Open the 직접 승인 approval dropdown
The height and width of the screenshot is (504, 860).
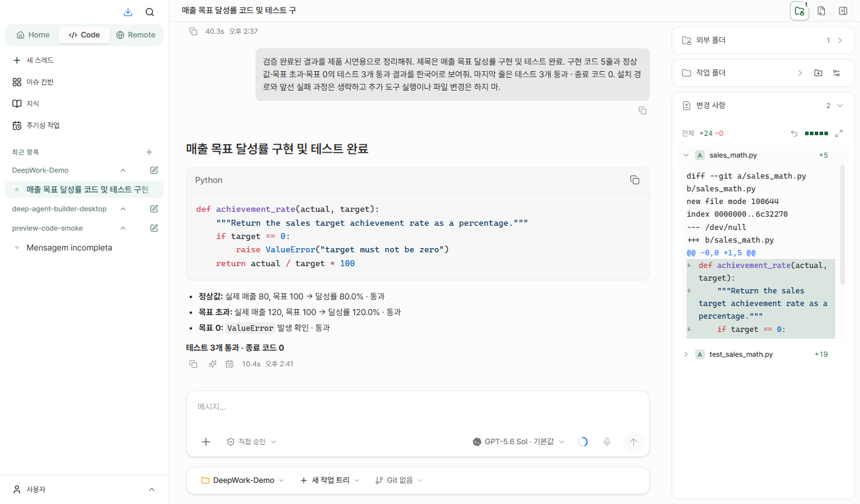(x=251, y=442)
